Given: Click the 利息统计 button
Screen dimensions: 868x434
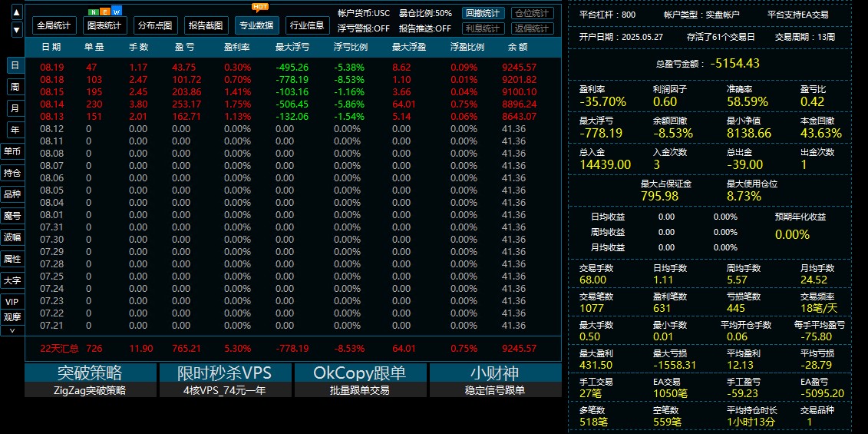Looking at the screenshot, I should coord(483,29).
